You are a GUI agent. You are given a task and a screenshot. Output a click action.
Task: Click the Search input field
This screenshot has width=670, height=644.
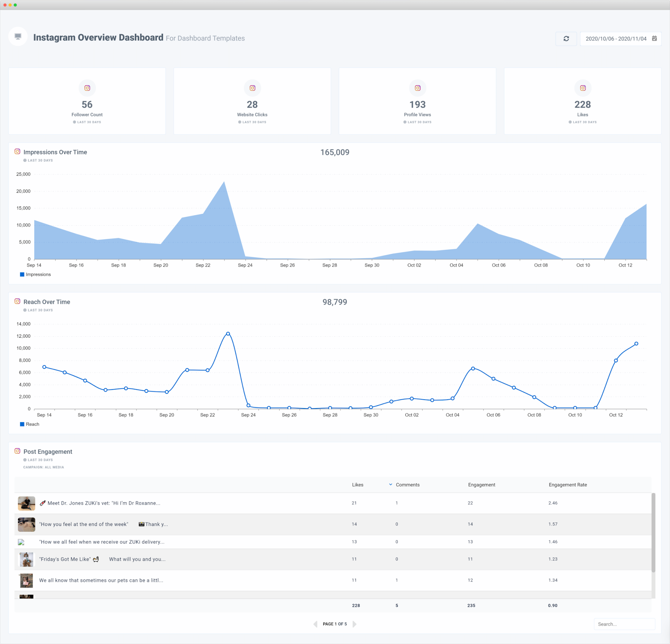[624, 624]
